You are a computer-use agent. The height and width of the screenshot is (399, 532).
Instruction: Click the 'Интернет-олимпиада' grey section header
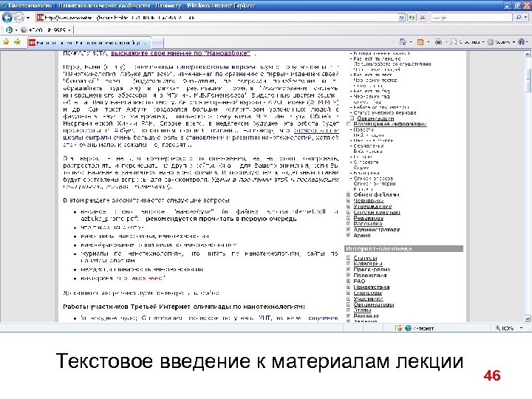pos(403,249)
